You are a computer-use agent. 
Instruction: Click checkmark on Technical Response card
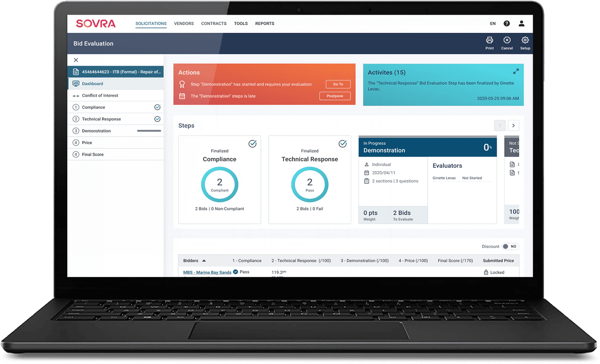coord(343,144)
